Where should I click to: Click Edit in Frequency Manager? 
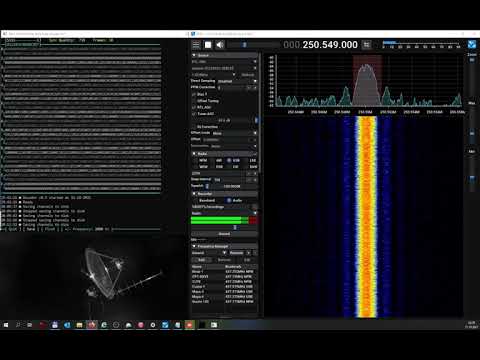(247, 260)
